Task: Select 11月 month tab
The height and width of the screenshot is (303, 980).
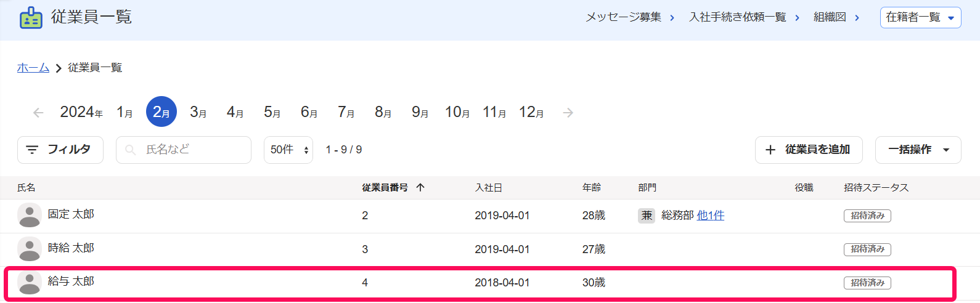Action: (494, 112)
